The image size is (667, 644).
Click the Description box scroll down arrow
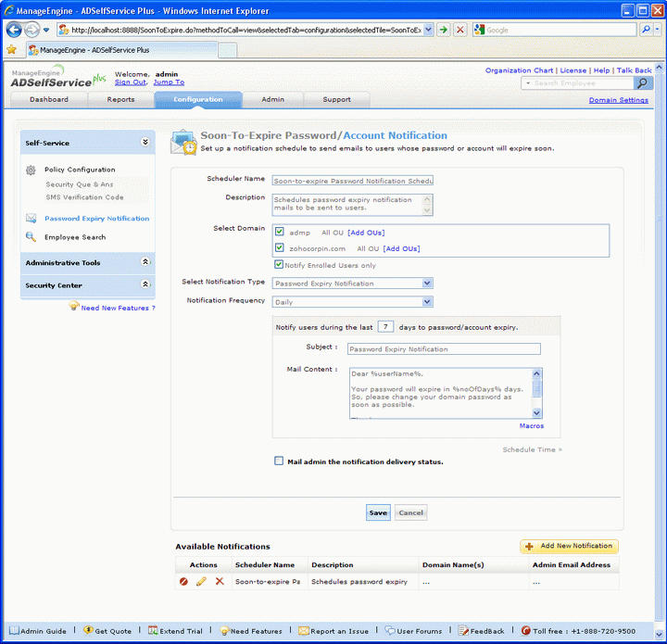point(427,210)
